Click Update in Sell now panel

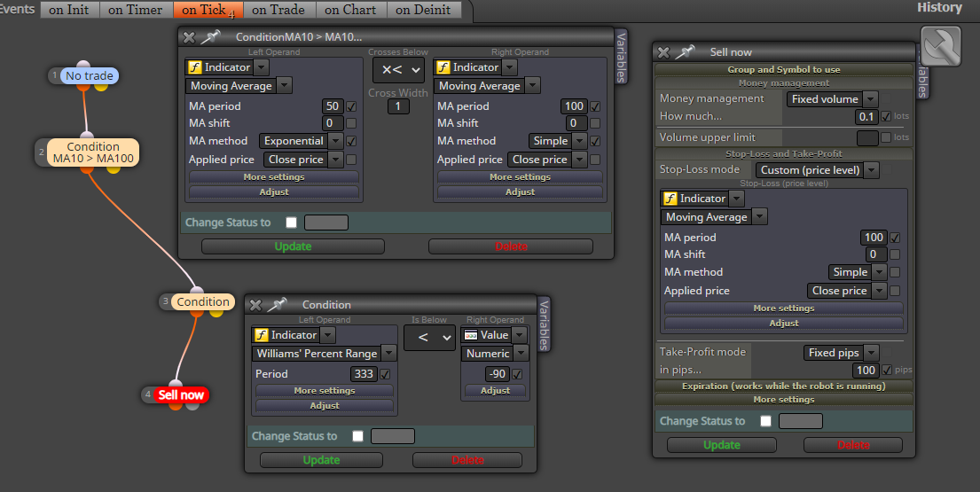(x=722, y=445)
